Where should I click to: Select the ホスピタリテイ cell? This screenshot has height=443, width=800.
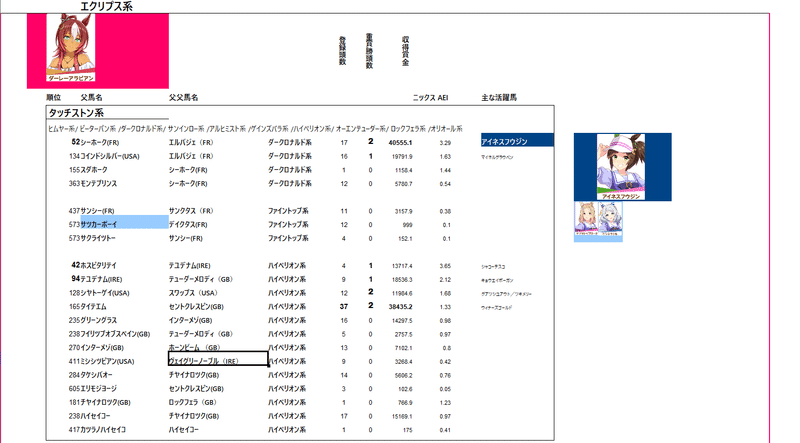[98, 266]
